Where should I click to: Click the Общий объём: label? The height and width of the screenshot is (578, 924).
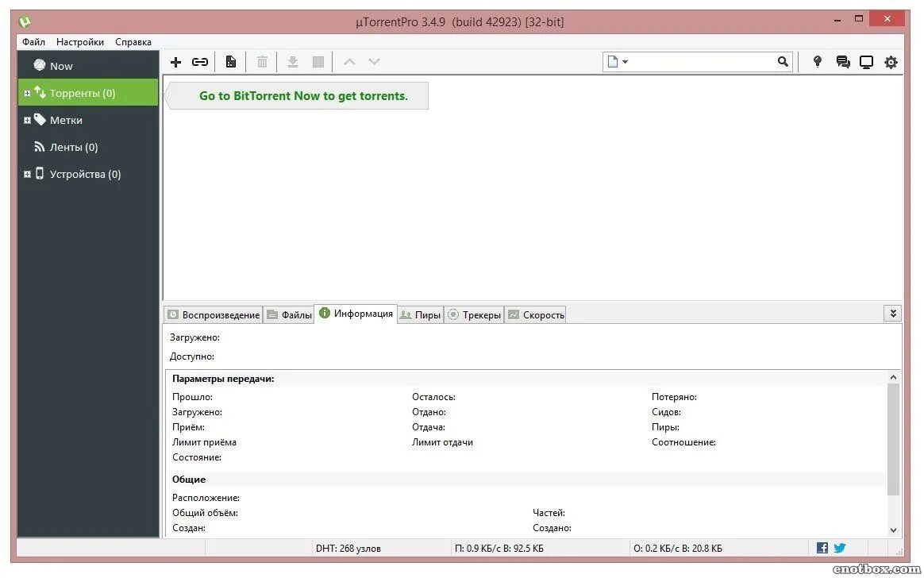click(205, 513)
